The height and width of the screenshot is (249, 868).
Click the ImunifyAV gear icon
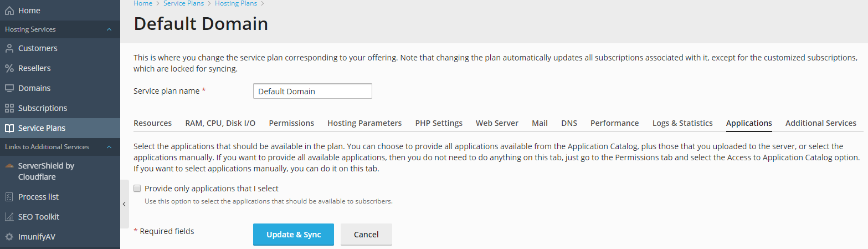point(9,237)
